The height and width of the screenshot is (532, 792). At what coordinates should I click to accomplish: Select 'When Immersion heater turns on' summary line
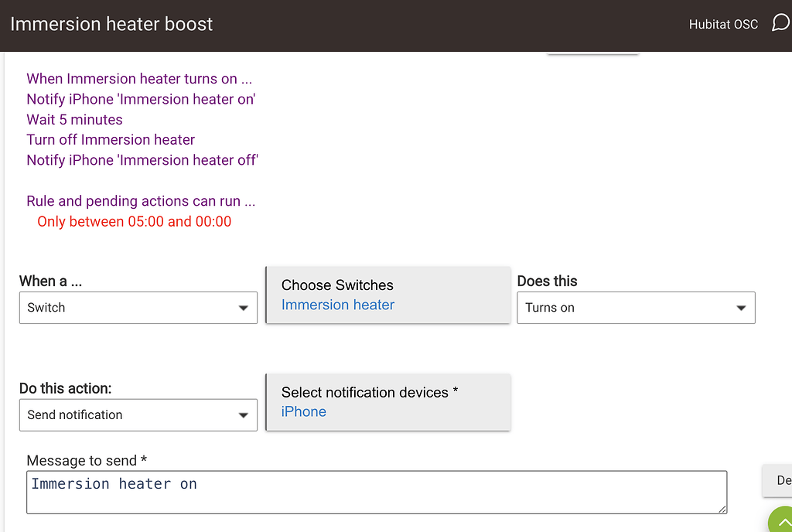139,79
